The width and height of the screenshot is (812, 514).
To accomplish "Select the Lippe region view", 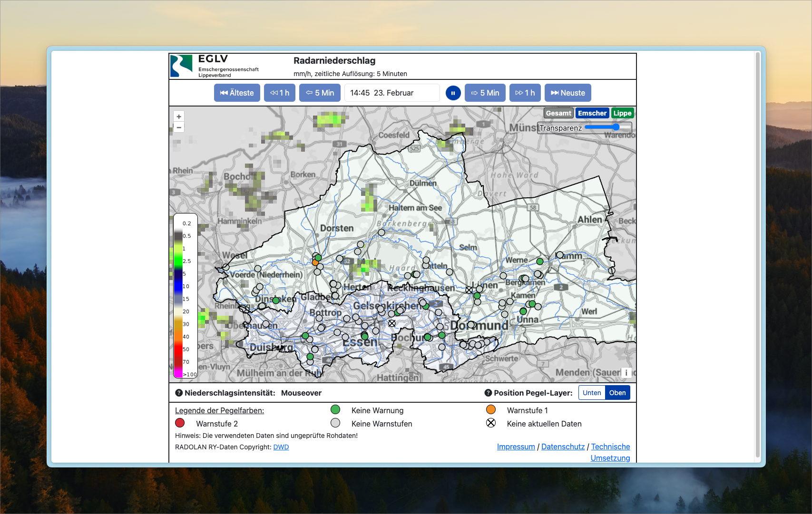I will (x=622, y=113).
